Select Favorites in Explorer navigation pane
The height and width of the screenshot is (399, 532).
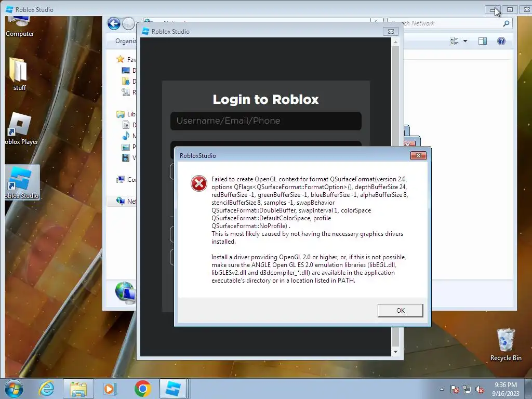pyautogui.click(x=126, y=59)
